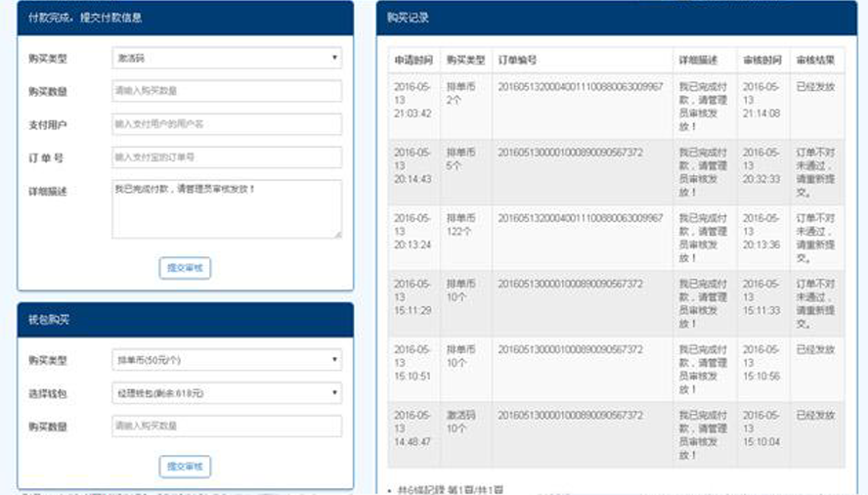The width and height of the screenshot is (868, 495).
Task: Click the 购买数量 field in the payment info form
Action: point(227,91)
